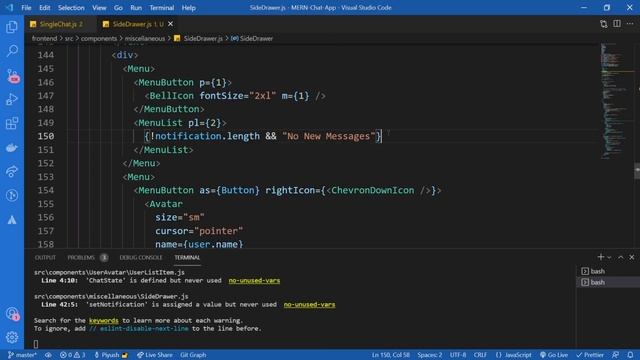Open the Terminal menu
Image resolution: width=640 pixels, height=360 pixels.
point(162,8)
